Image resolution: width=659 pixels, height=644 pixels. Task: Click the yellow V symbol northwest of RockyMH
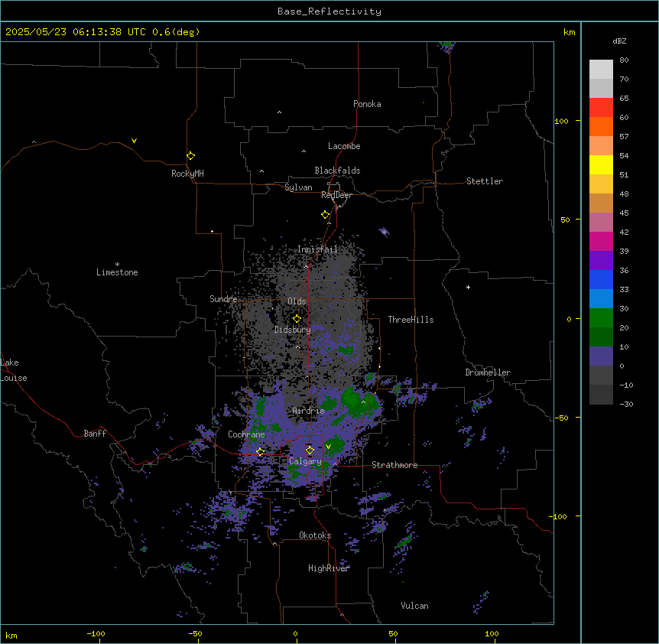(134, 141)
